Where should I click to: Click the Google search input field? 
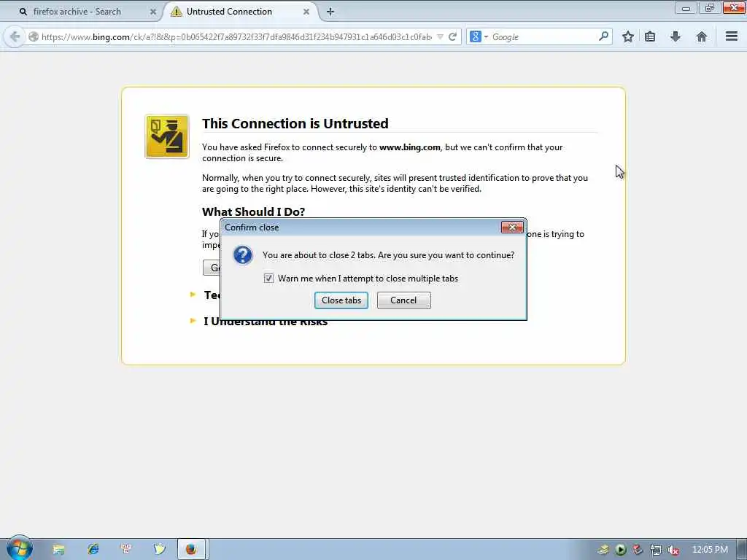(543, 36)
